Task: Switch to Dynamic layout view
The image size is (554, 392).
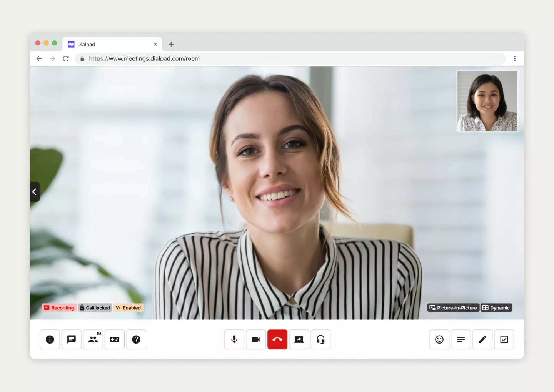Action: pyautogui.click(x=496, y=307)
